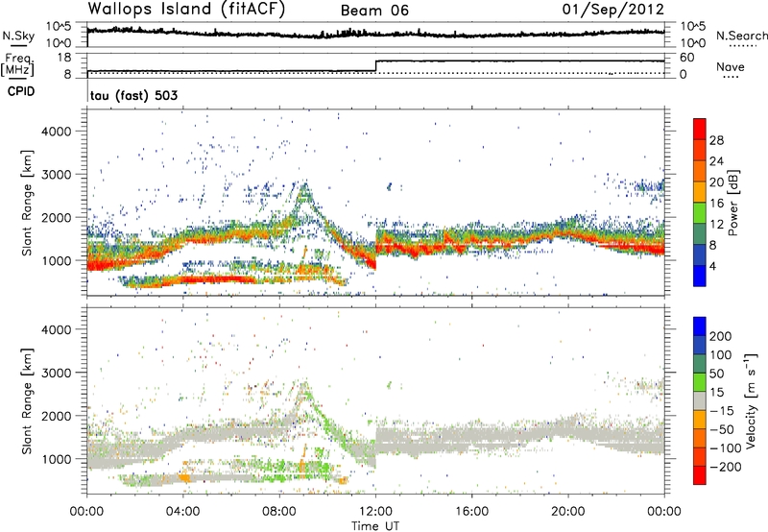
Task: Click the "Power [dB]" colorbar title
Action: coord(733,203)
